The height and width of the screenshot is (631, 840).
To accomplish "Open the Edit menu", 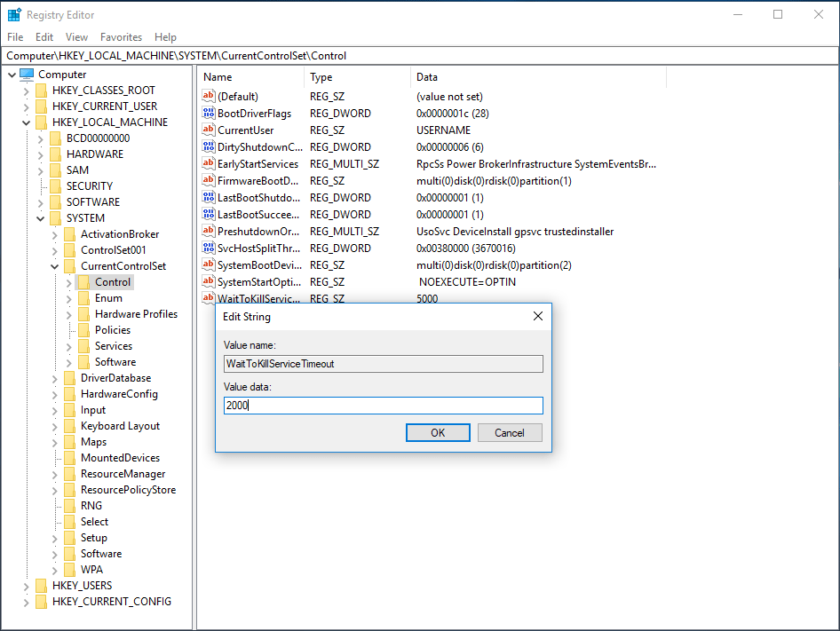I will tap(44, 37).
